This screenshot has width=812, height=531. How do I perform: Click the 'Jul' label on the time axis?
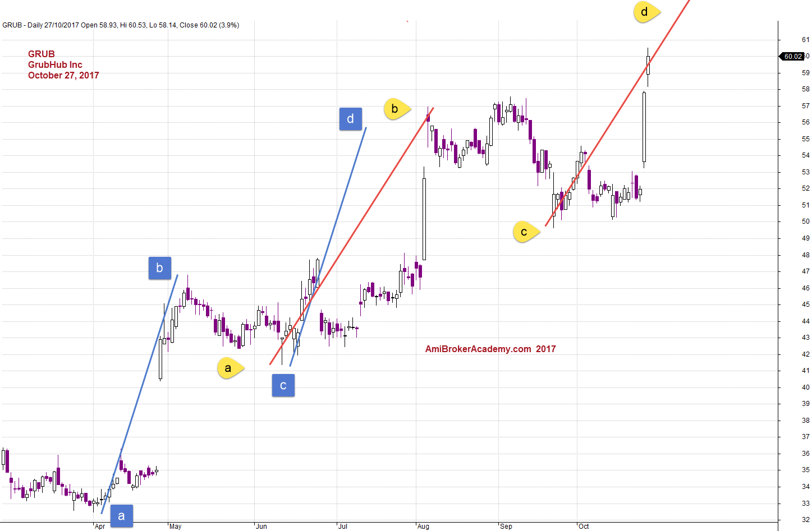point(343,527)
